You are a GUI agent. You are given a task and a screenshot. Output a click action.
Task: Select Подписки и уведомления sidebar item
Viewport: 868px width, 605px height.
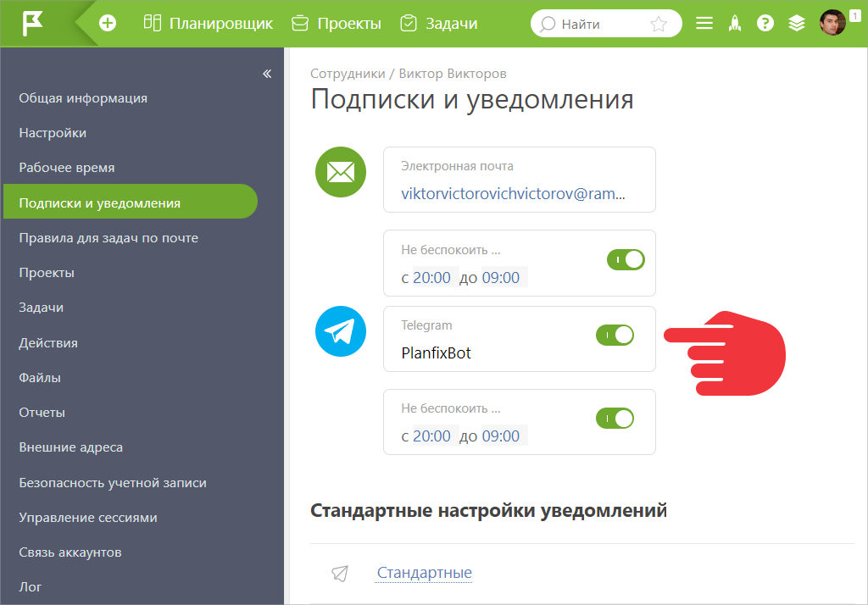pos(130,202)
